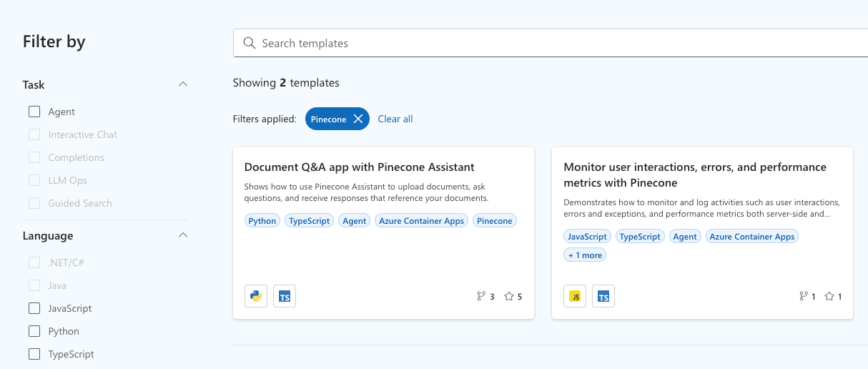
Task: Click the search magnifier icon
Action: (250, 43)
